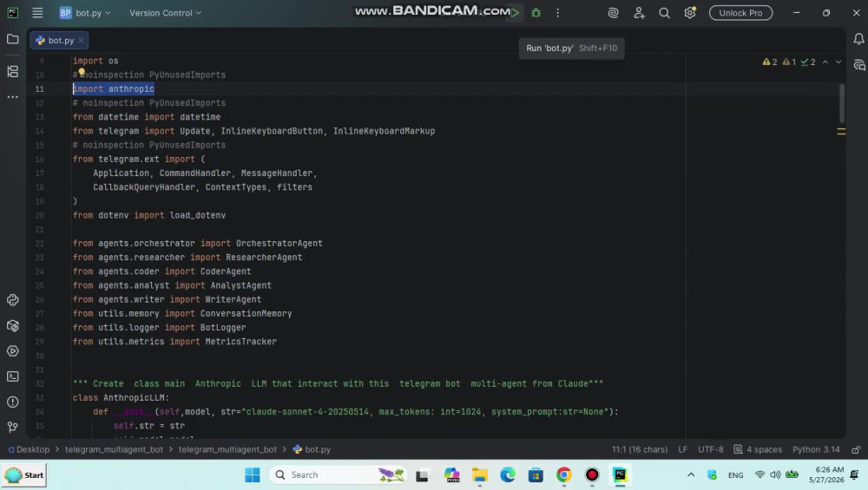Open the 4 spaces indent settings
The width and height of the screenshot is (868, 490).
click(x=758, y=449)
